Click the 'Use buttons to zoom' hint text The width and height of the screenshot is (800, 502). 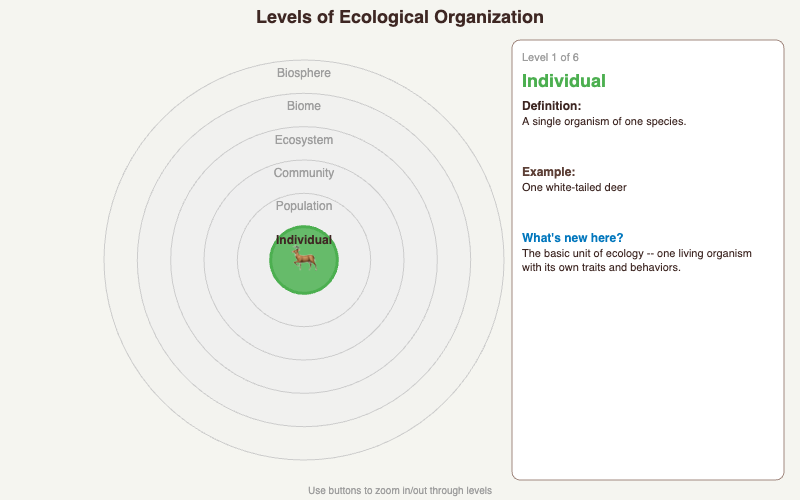pos(400,491)
